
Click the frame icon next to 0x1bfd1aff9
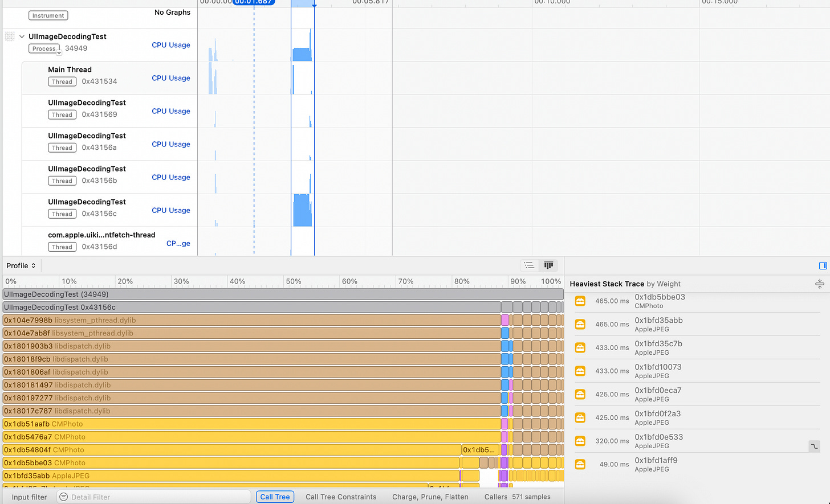[x=580, y=464]
